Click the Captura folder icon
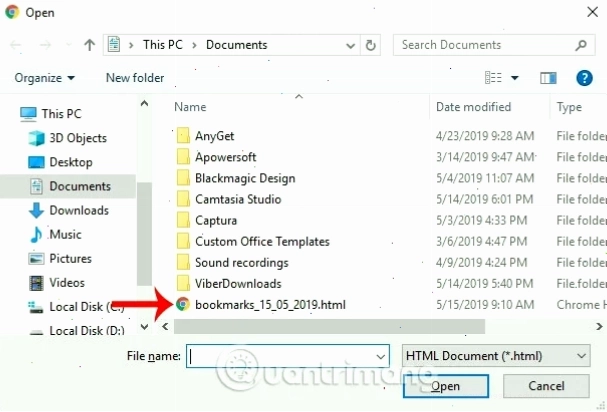This screenshot has width=607, height=412. [183, 220]
